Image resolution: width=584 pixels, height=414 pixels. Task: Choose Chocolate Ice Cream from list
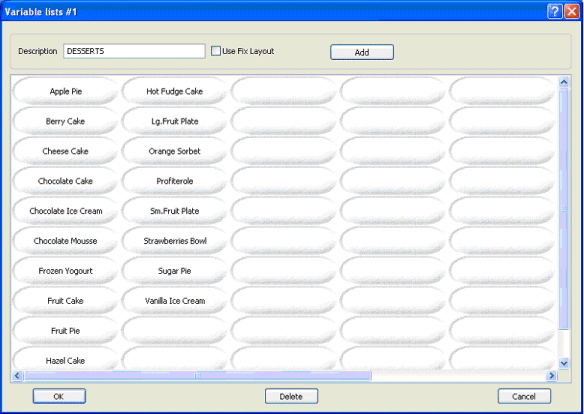[x=66, y=211]
